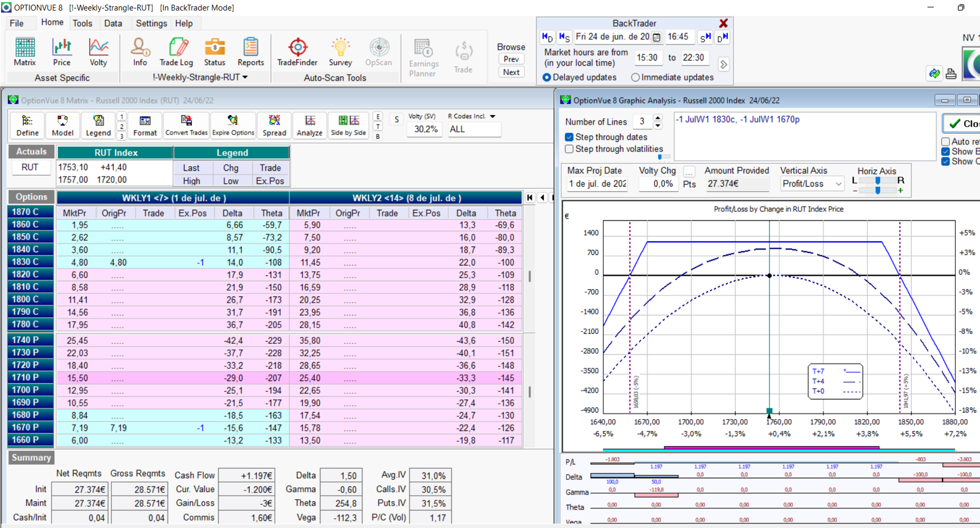This screenshot has height=528, width=980.
Task: Click the Options section header
Action: (x=31, y=197)
